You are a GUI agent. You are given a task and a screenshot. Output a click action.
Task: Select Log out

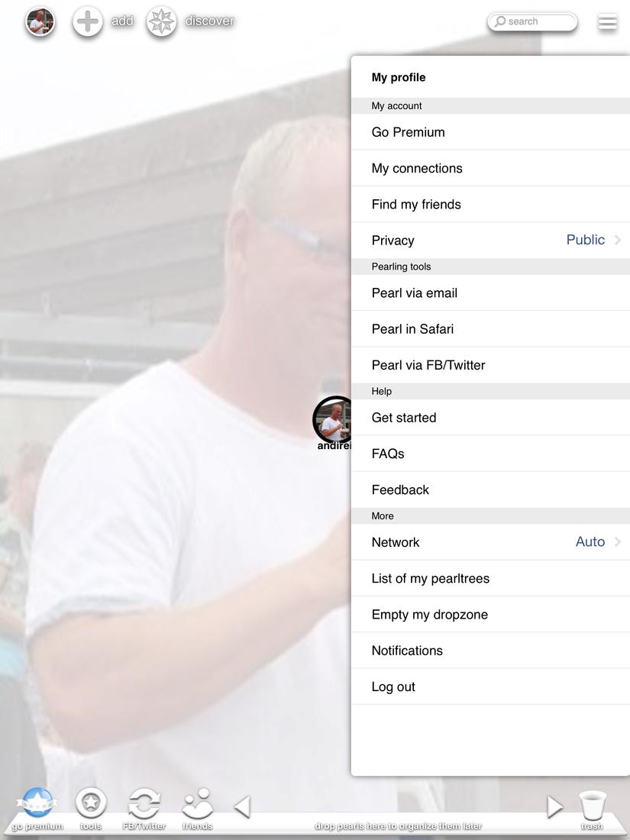490,687
